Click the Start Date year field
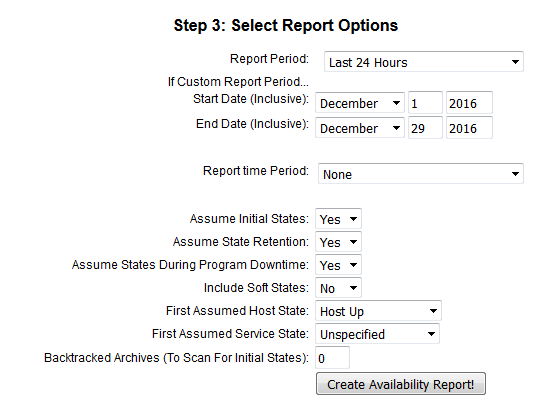The image size is (540, 416). tap(469, 103)
